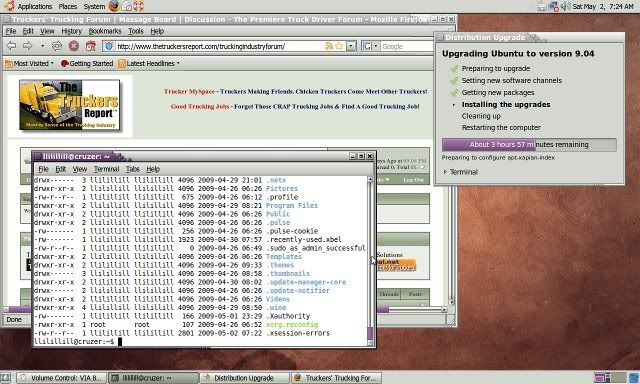Click The Truckers Report logo image
Screen dimensions: 640x384
tap(70, 105)
